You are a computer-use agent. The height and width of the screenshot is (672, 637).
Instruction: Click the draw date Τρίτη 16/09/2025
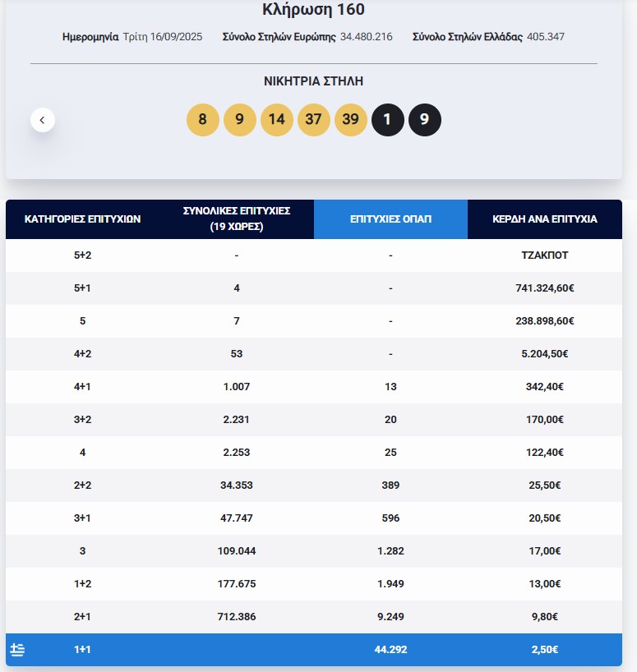click(x=163, y=37)
